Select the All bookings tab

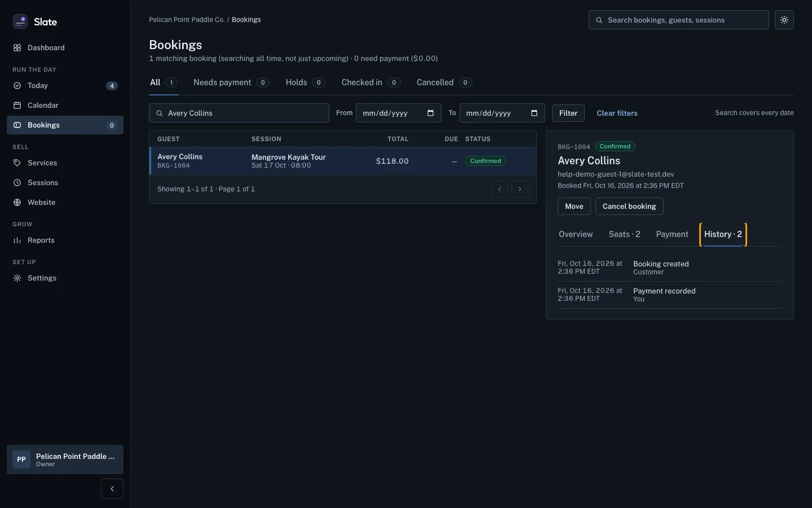click(x=164, y=82)
